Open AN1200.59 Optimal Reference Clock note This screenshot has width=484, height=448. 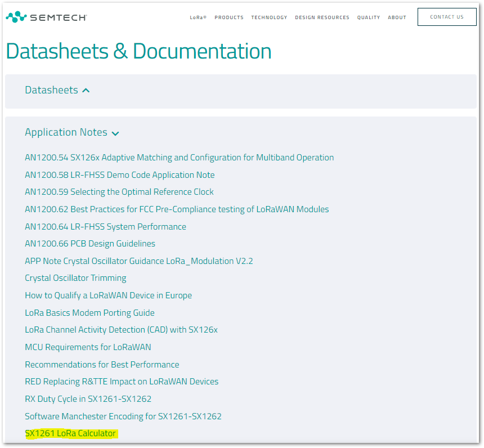tap(119, 192)
